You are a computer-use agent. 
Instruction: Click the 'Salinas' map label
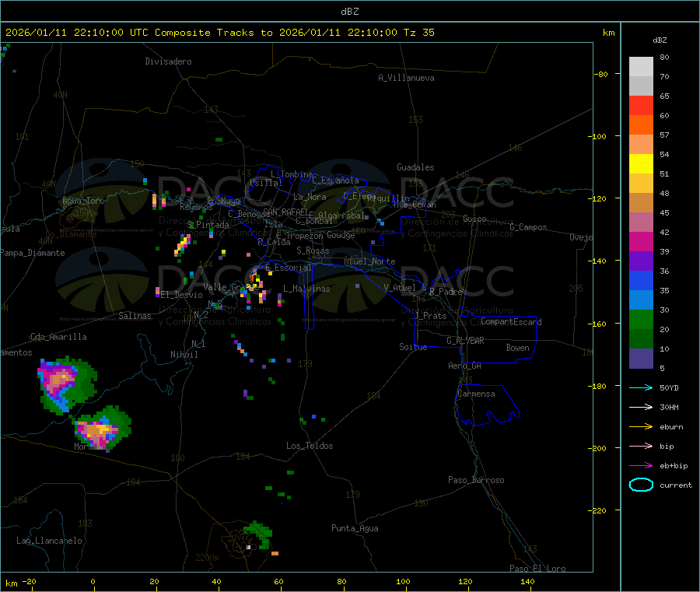click(x=135, y=316)
